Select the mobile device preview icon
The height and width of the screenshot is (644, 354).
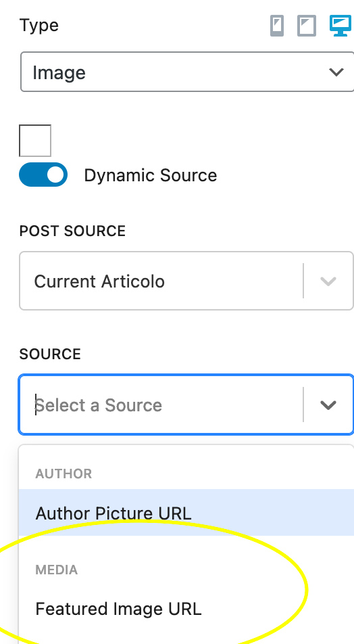coord(277,26)
